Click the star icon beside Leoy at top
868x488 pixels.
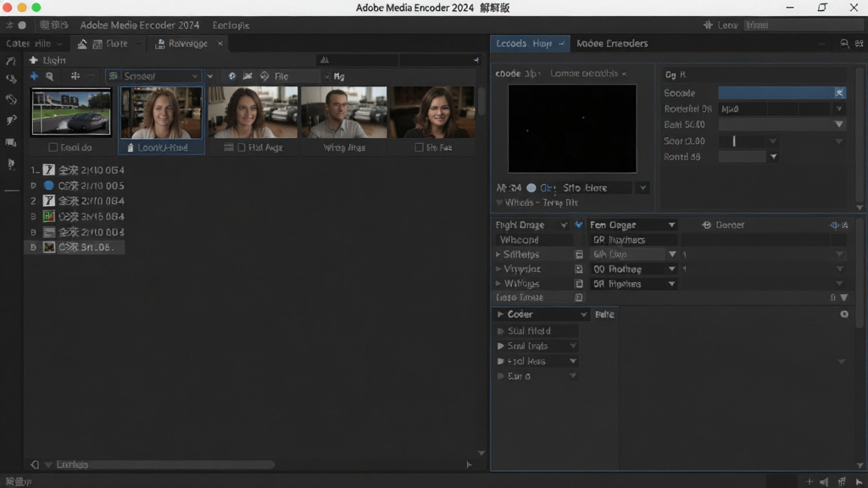(x=708, y=25)
